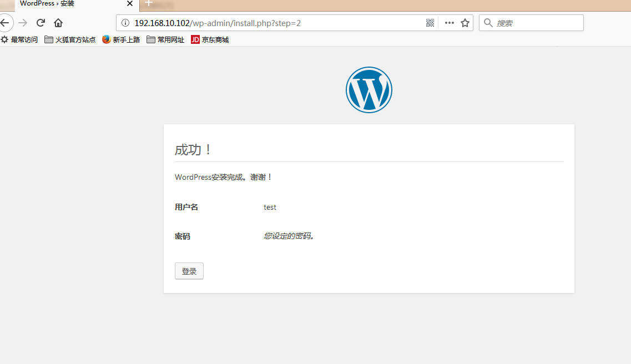Open the 最常访问 bookmark item
Image resolution: width=631 pixels, height=364 pixels.
(x=19, y=39)
